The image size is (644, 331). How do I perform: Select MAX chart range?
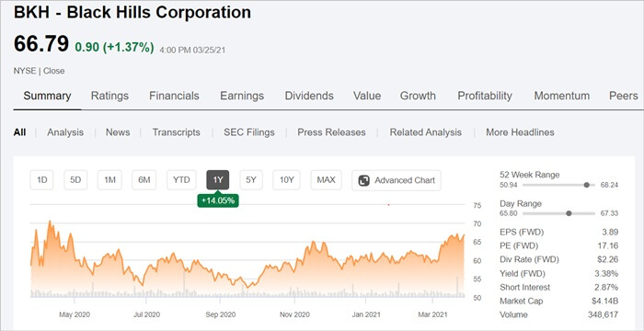(326, 180)
